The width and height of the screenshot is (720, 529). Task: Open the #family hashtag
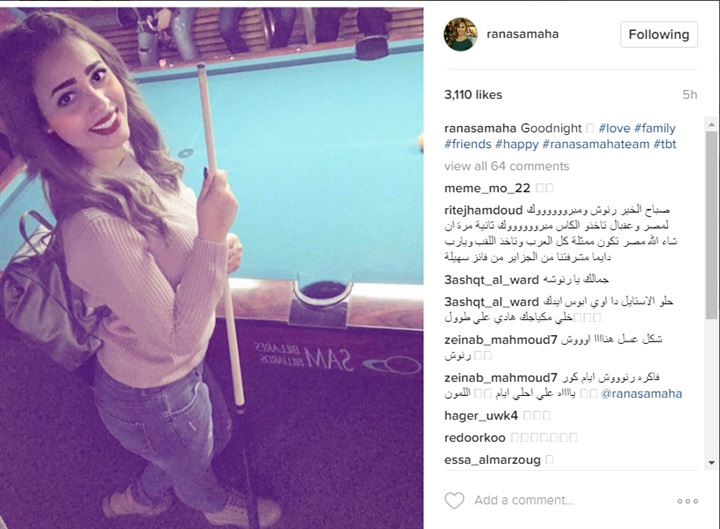(655, 128)
